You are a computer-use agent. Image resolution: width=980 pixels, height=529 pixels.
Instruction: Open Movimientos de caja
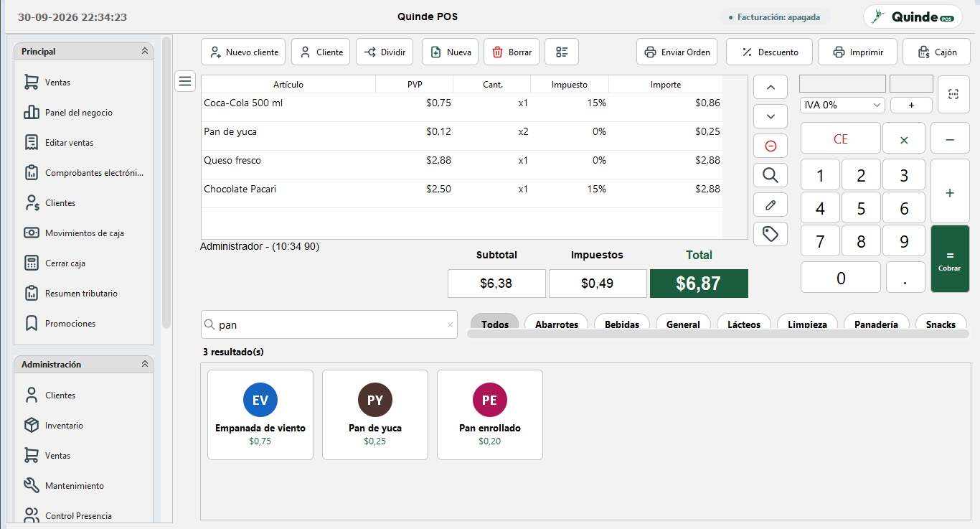point(83,233)
